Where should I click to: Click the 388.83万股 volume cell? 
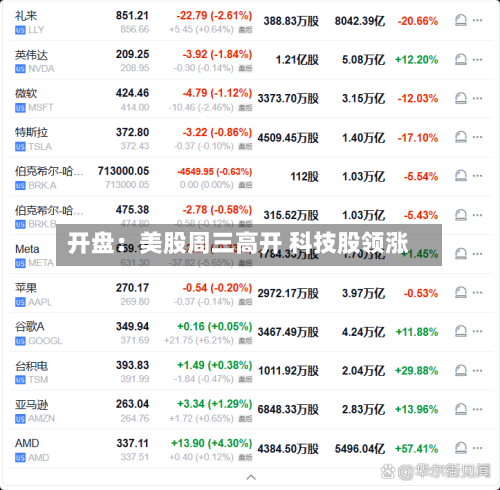pyautogui.click(x=291, y=21)
